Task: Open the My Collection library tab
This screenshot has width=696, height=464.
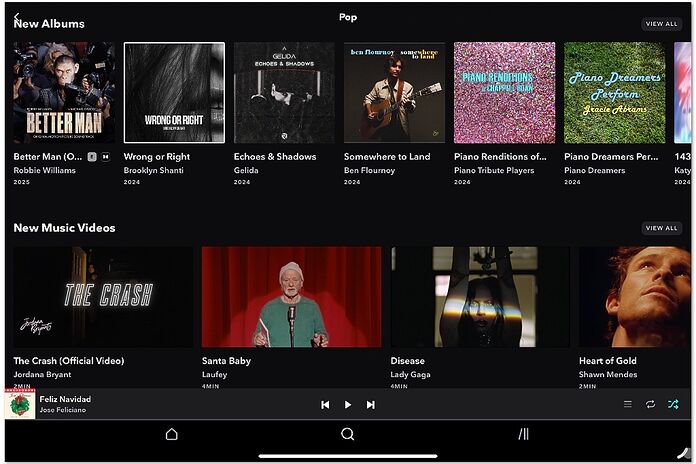Action: pyautogui.click(x=524, y=434)
